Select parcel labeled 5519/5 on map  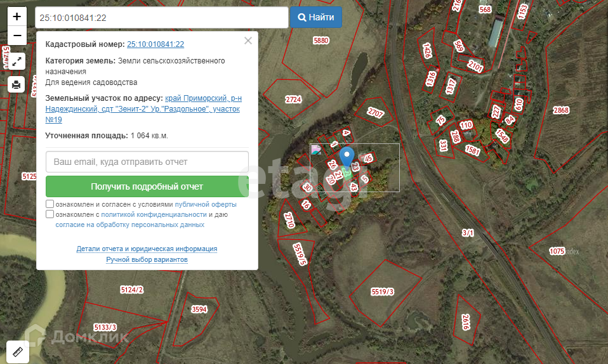tap(300, 254)
